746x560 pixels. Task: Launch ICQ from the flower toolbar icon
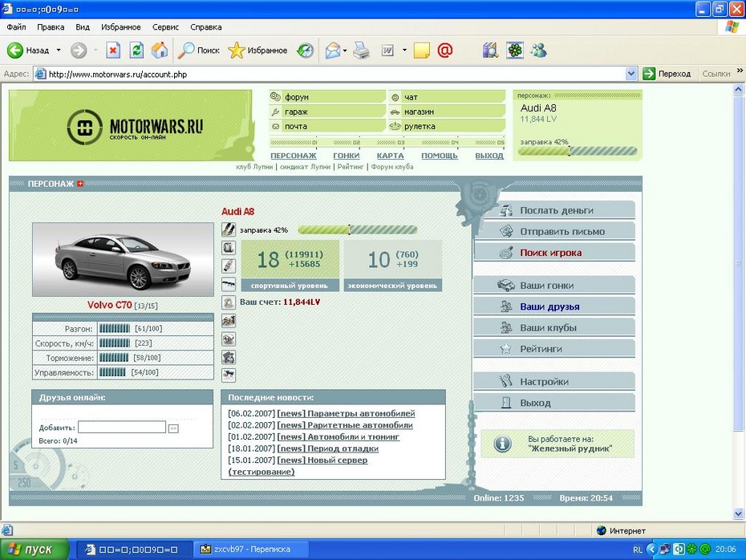coord(515,50)
